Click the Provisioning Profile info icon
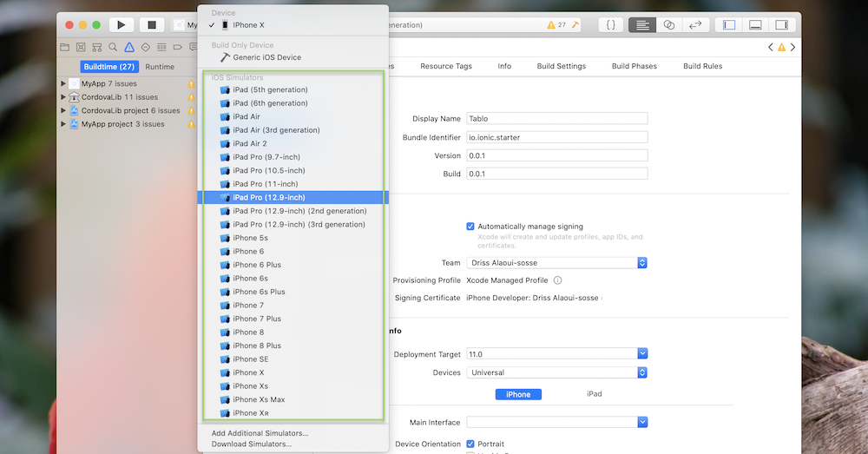Viewport: 868px width, 454px height. [x=557, y=280]
